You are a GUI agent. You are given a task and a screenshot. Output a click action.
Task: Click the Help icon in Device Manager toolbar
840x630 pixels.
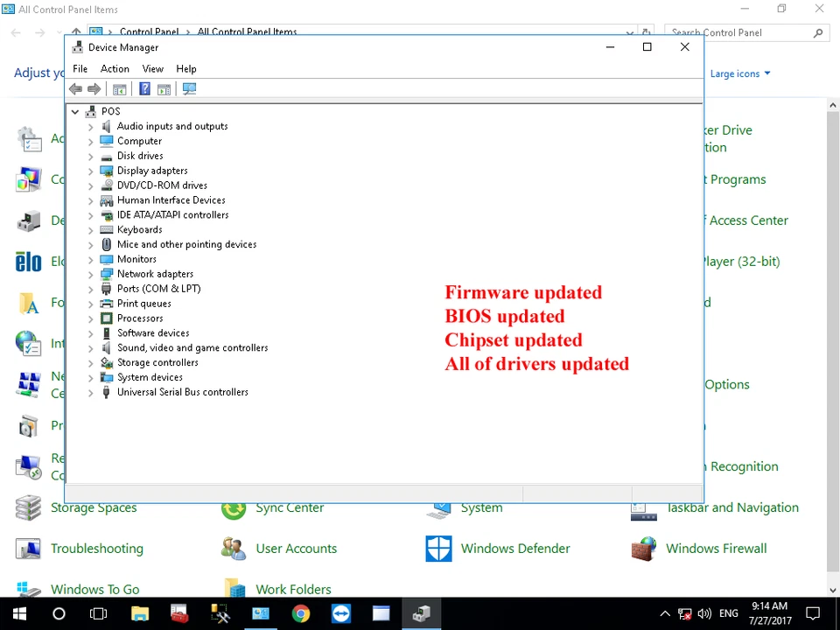[x=144, y=88]
